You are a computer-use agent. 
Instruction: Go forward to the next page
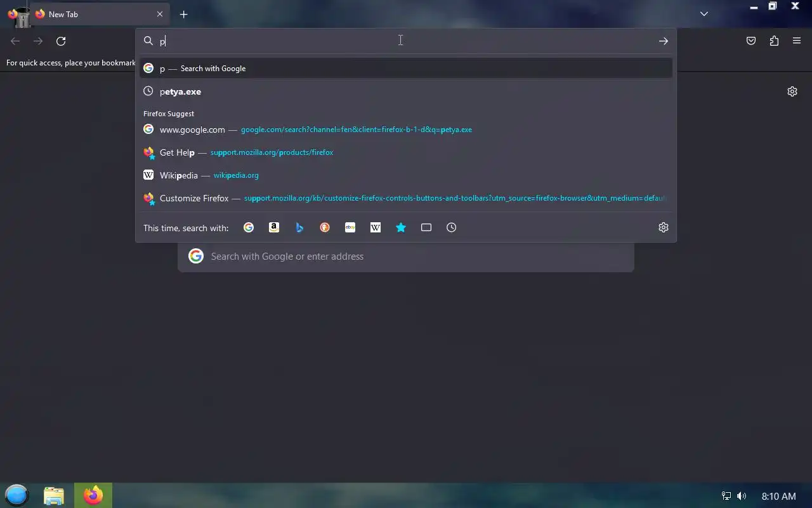click(38, 41)
